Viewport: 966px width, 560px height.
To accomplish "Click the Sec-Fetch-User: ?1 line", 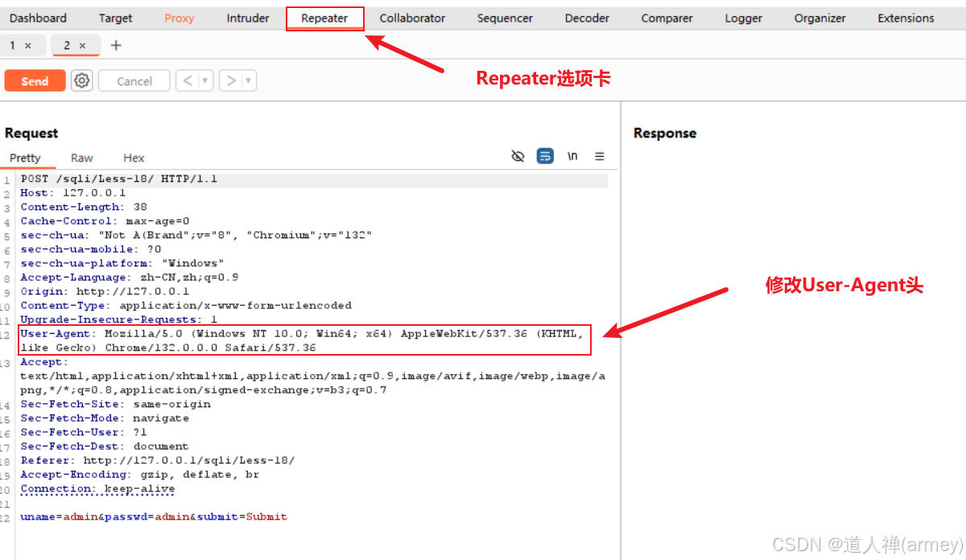I will pyautogui.click(x=84, y=432).
